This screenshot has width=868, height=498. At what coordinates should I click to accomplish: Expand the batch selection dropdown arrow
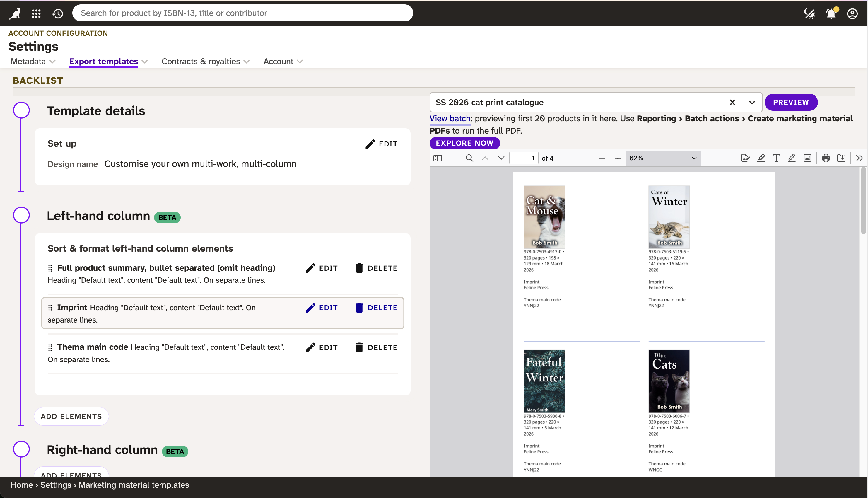[x=752, y=102]
